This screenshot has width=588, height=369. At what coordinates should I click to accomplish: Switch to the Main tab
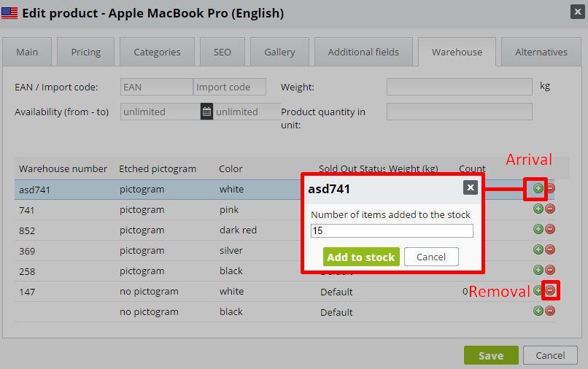(x=27, y=52)
